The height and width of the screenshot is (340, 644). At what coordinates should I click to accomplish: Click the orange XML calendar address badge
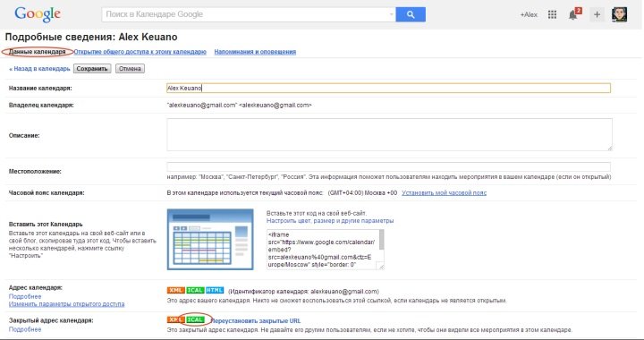[176, 290]
